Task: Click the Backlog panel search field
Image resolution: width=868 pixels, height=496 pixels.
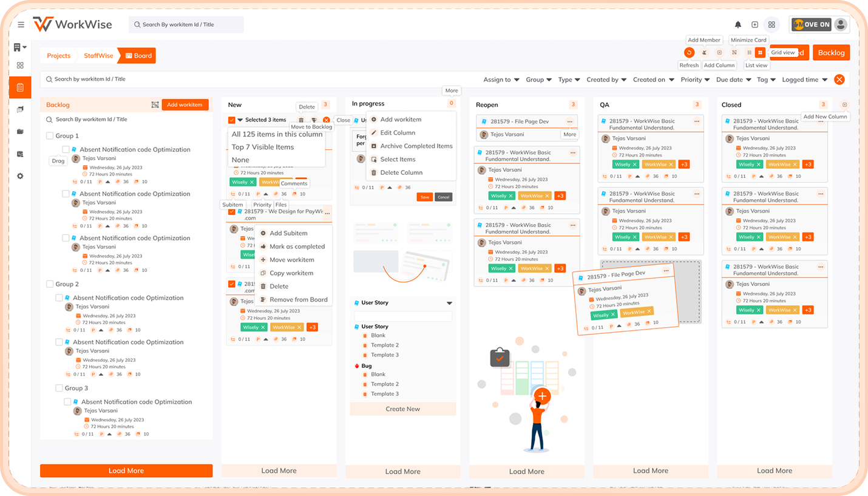Action: [x=126, y=120]
